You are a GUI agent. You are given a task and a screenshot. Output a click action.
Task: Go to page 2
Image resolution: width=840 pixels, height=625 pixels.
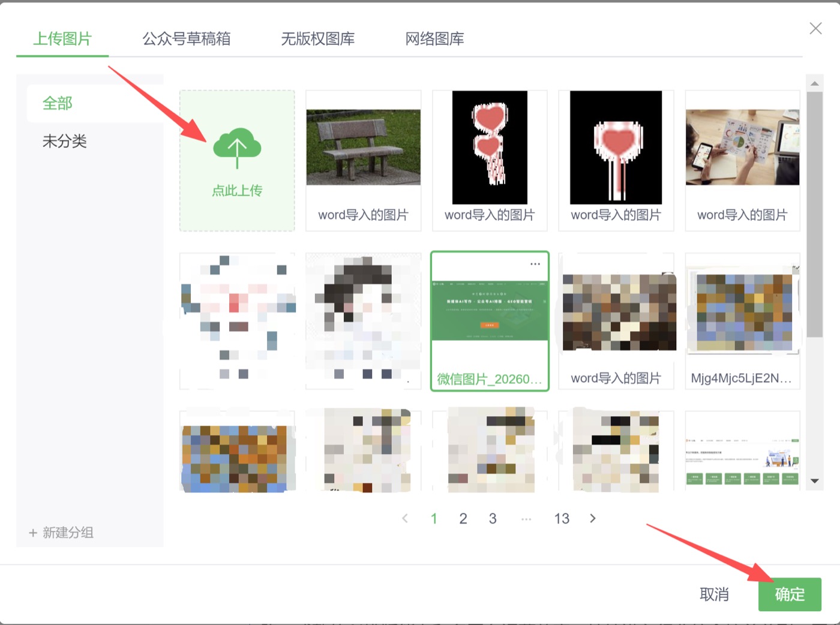(463, 518)
